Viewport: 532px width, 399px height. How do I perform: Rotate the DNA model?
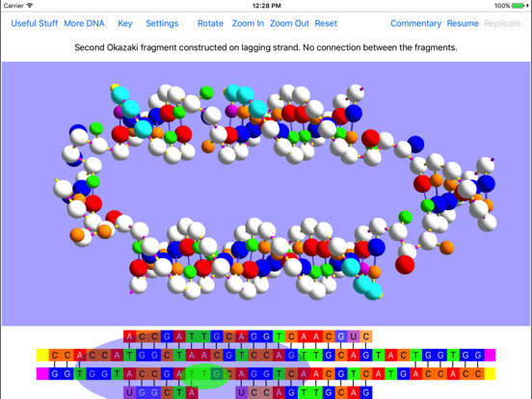coord(210,23)
